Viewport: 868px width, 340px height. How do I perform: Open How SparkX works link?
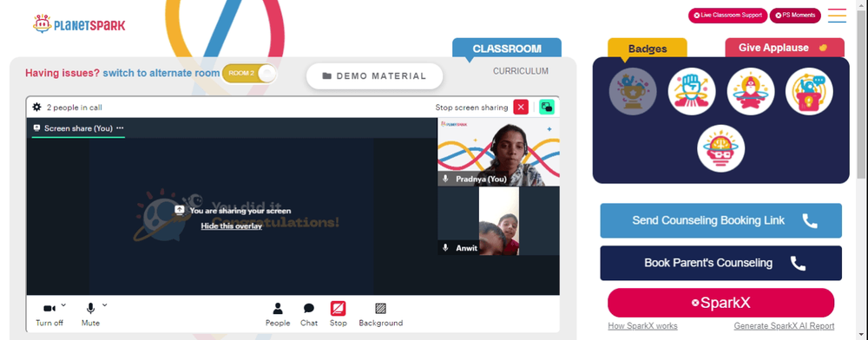[x=642, y=326]
